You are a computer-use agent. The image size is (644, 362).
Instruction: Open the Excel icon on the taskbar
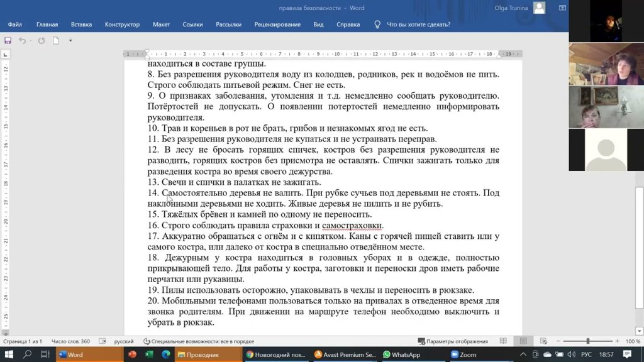click(149, 354)
